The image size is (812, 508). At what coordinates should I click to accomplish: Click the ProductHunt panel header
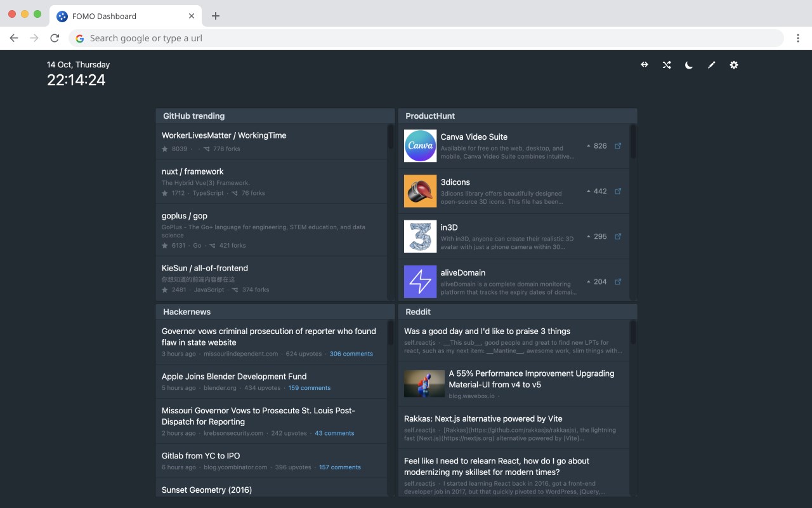point(518,116)
